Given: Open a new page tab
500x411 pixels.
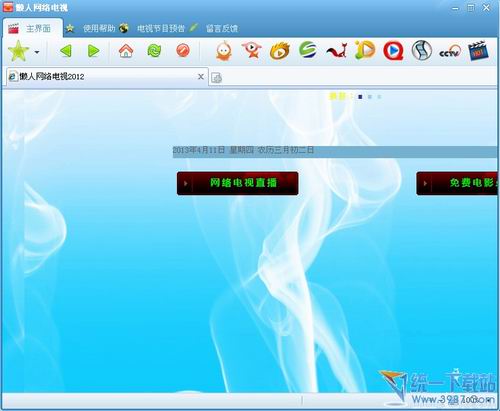Looking at the screenshot, I should point(217,78).
